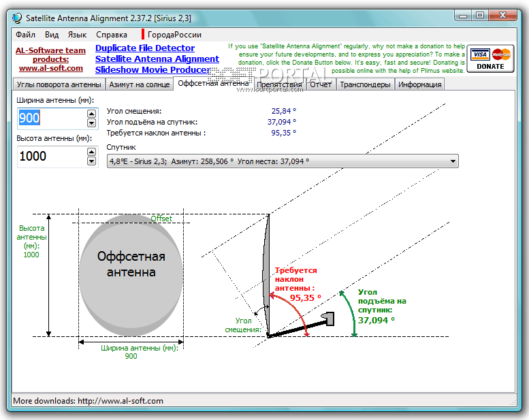Open the Язык menu
This screenshot has height=420, width=529.
[x=77, y=35]
